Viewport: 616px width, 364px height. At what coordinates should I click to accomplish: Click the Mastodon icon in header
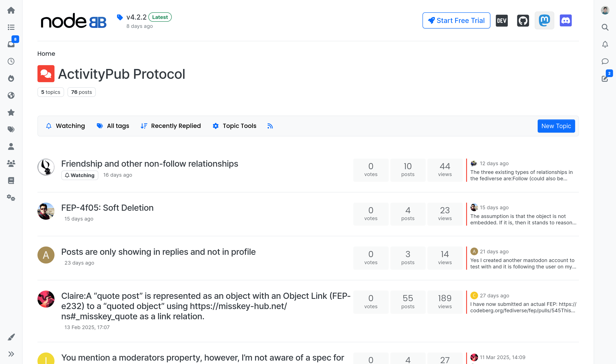(544, 20)
